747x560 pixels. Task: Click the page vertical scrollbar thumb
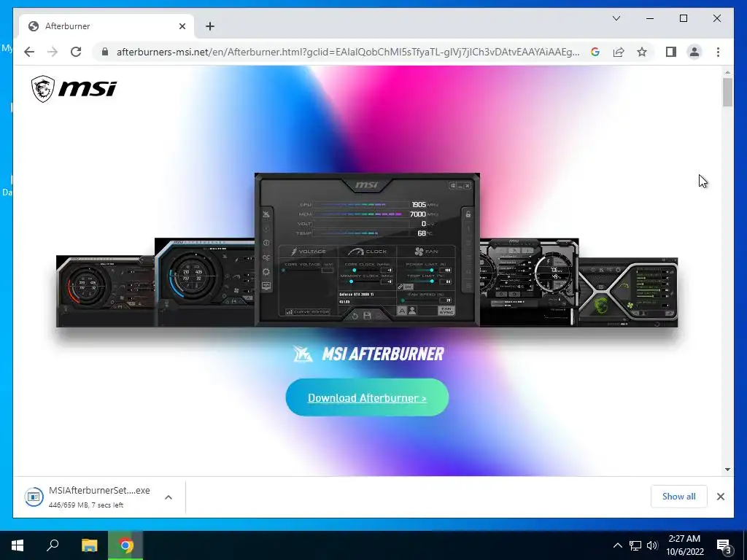727,93
